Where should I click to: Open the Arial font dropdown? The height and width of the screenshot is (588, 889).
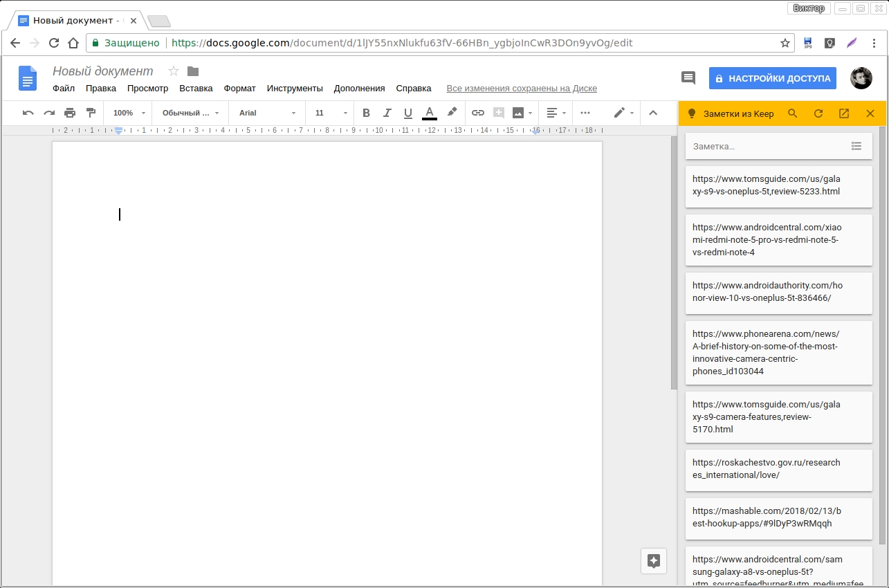(267, 113)
